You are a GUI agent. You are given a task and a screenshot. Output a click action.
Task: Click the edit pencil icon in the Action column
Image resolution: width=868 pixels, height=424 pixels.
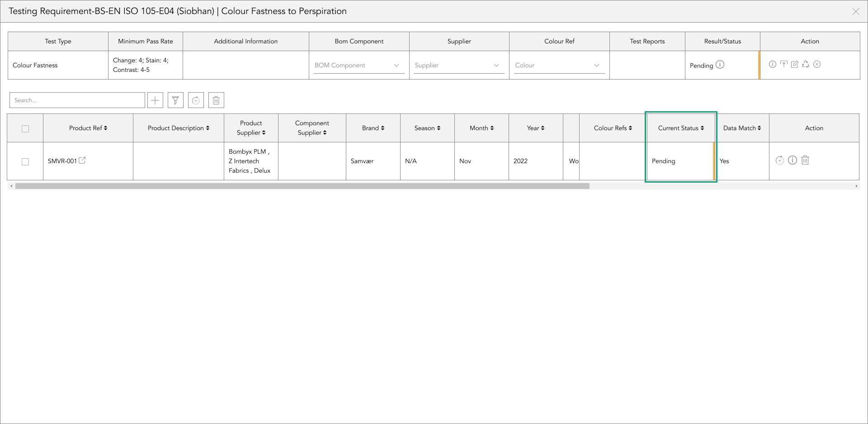[x=795, y=64]
